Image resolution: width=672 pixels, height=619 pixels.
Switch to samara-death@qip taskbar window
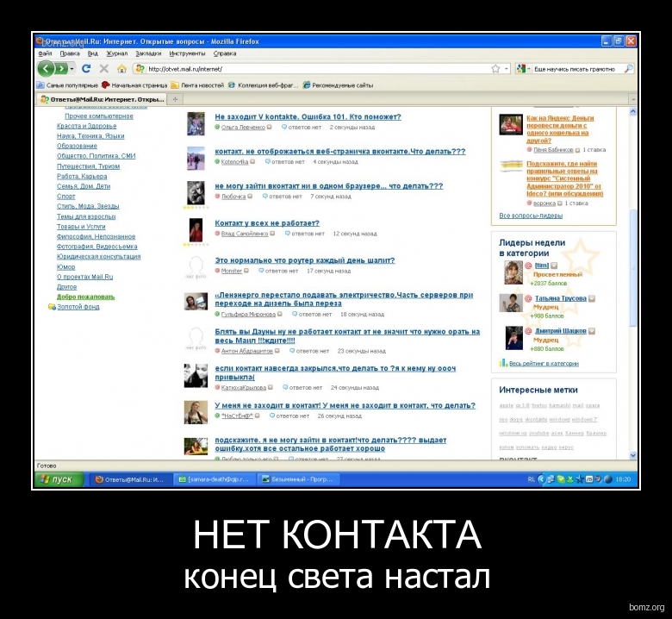(x=215, y=479)
